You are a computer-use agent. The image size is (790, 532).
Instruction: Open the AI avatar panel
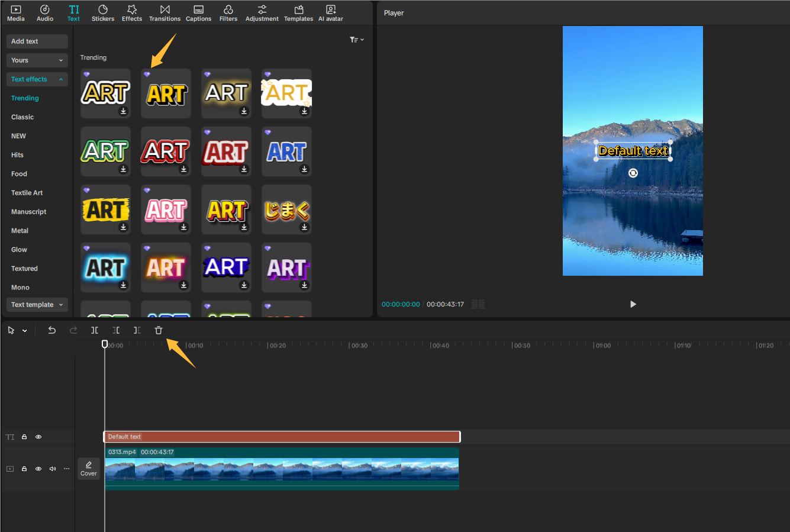pos(330,12)
